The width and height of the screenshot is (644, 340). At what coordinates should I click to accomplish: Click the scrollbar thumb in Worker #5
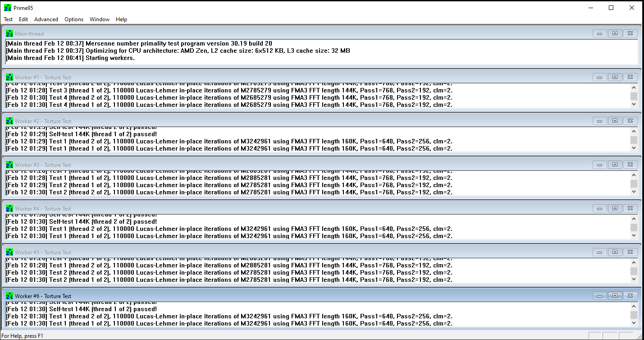(634, 271)
